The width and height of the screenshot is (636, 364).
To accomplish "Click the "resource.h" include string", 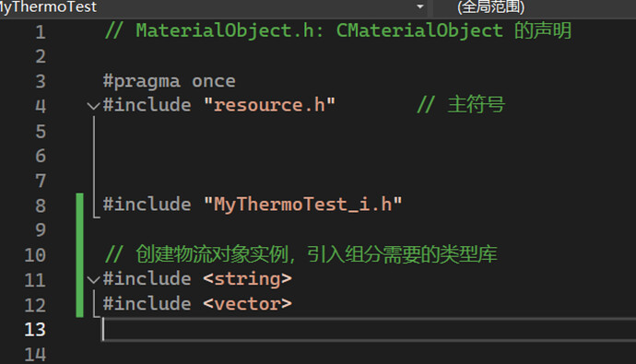I will pyautogui.click(x=269, y=105).
